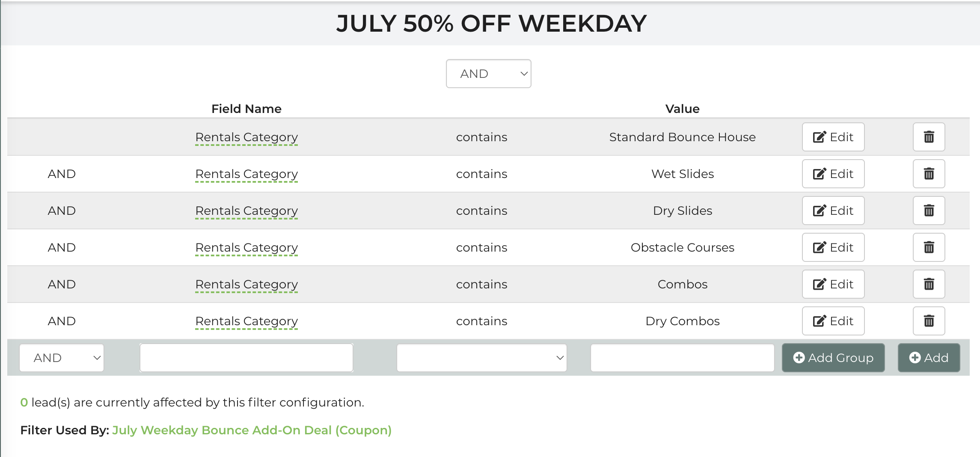Click Rentals Category link in first row
The height and width of the screenshot is (457, 980).
coord(246,137)
